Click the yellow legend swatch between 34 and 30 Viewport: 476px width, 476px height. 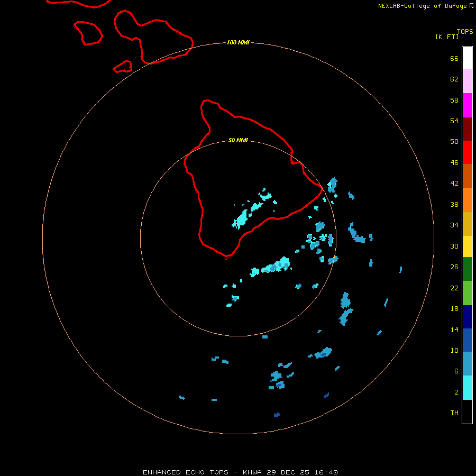click(x=467, y=246)
